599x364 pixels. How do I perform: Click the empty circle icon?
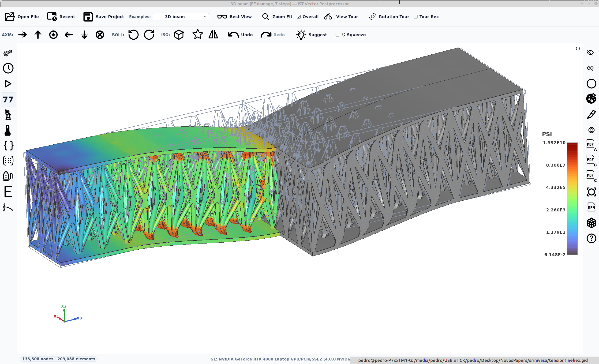(x=591, y=84)
